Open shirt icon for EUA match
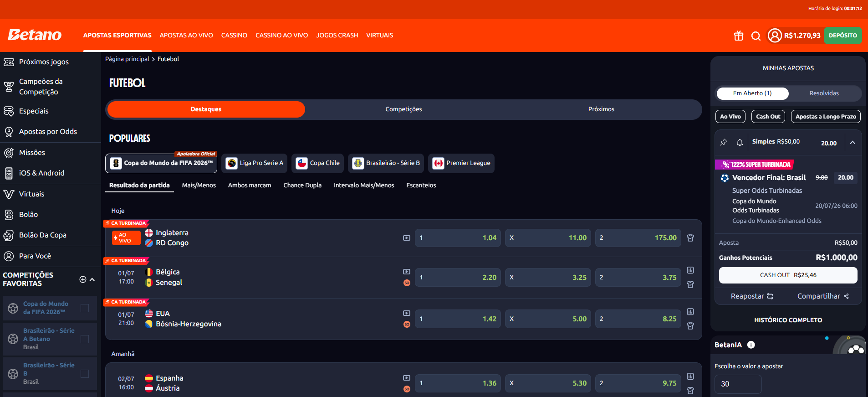Viewport: 868px width, 397px height. 690,326
